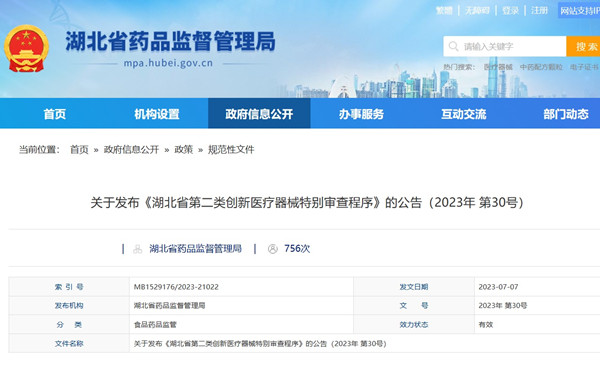Click the 搜索 search button
The height and width of the screenshot is (370, 600).
[583, 46]
